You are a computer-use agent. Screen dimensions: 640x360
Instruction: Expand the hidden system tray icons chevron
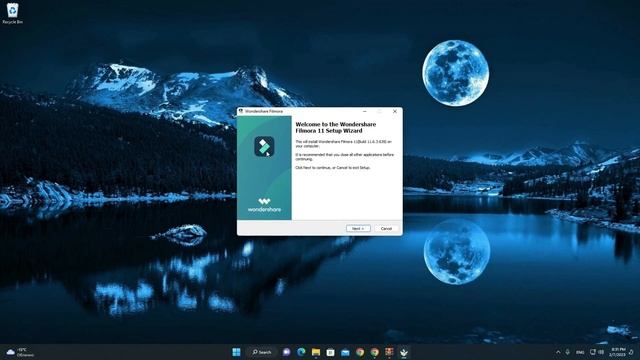point(558,352)
